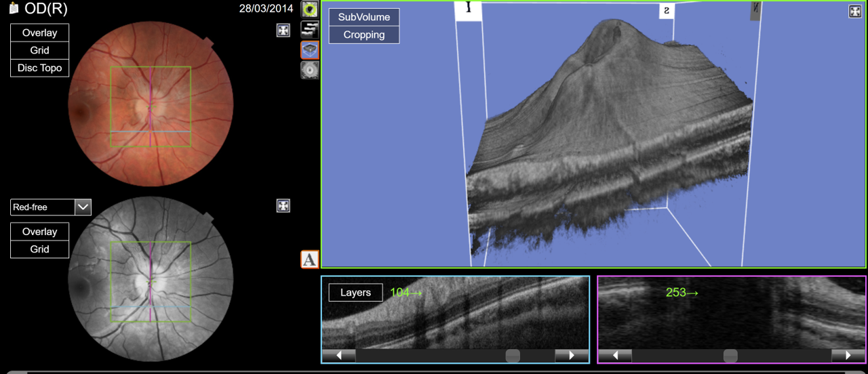Viewport: 868px width, 374px height.
Task: Select the 3D volume cube view icon
Action: (310, 49)
